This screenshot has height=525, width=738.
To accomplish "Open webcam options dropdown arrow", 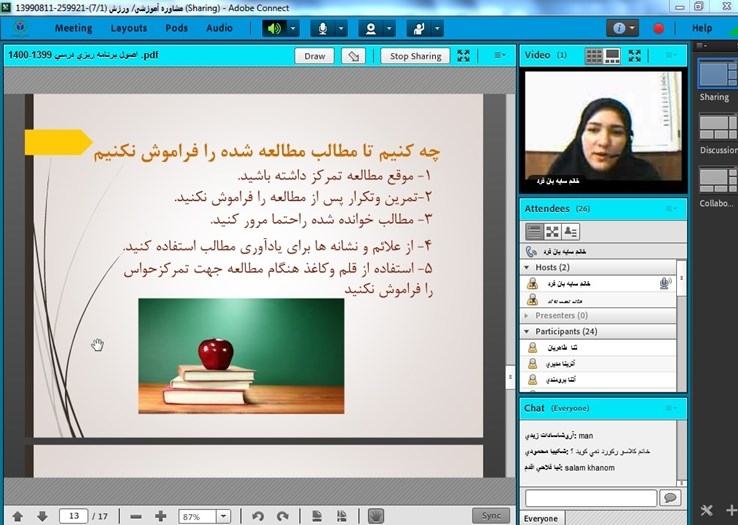I will (x=389, y=29).
